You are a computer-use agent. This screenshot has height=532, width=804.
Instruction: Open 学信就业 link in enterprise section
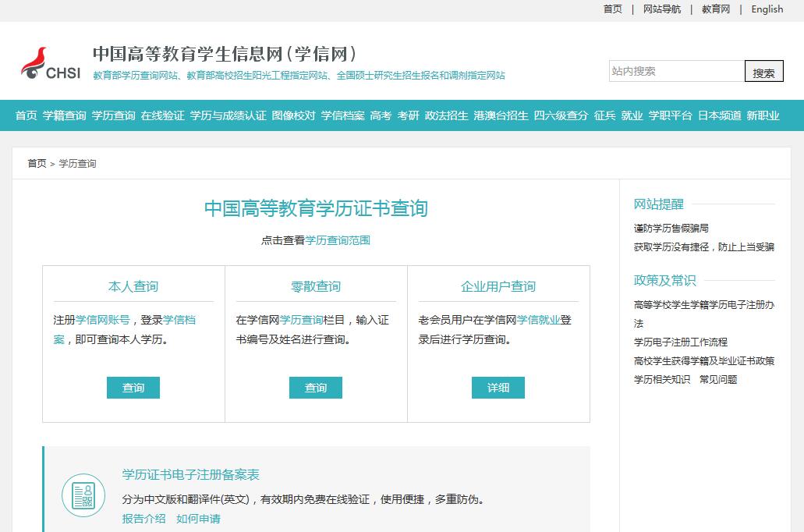pos(538,320)
